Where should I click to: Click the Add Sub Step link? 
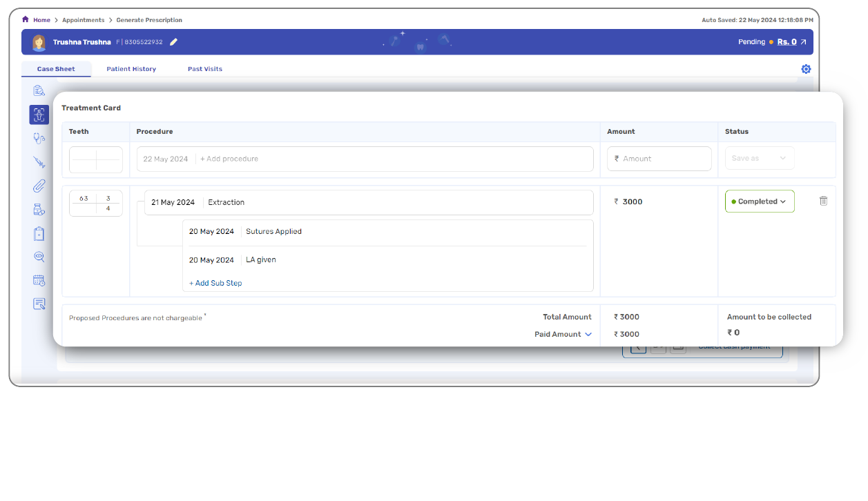215,283
